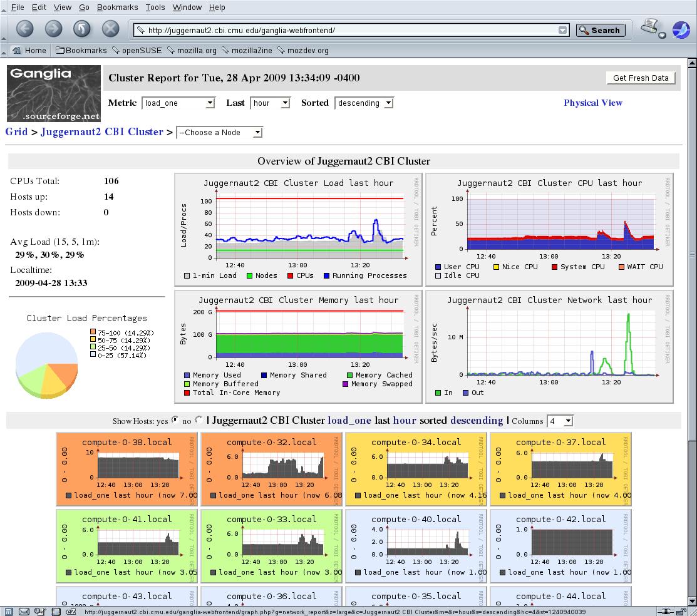Open the Columns dropdown showing 4

560,421
